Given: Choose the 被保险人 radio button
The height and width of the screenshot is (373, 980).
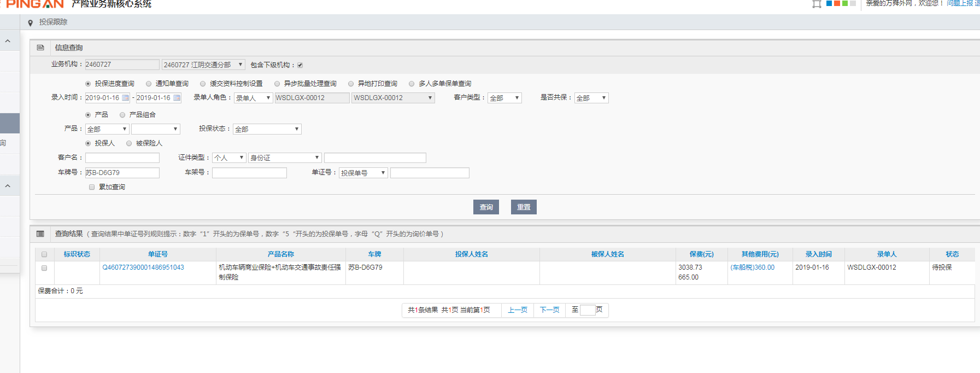Looking at the screenshot, I should pos(129,143).
